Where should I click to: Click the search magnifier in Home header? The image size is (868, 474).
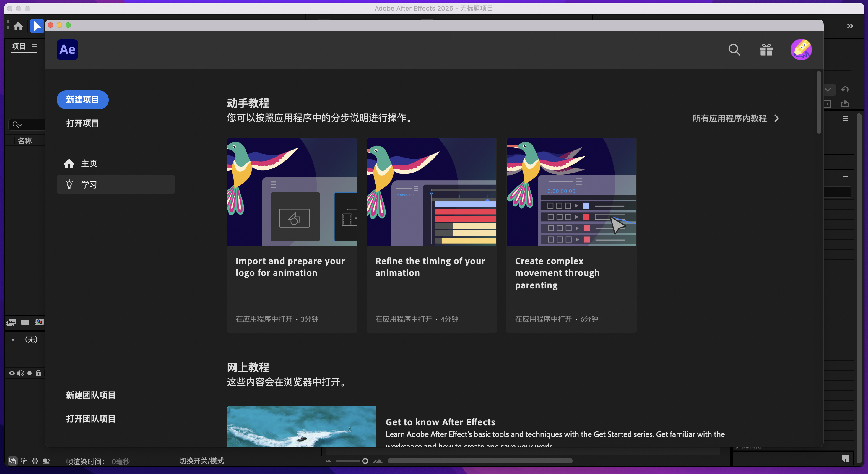(734, 50)
